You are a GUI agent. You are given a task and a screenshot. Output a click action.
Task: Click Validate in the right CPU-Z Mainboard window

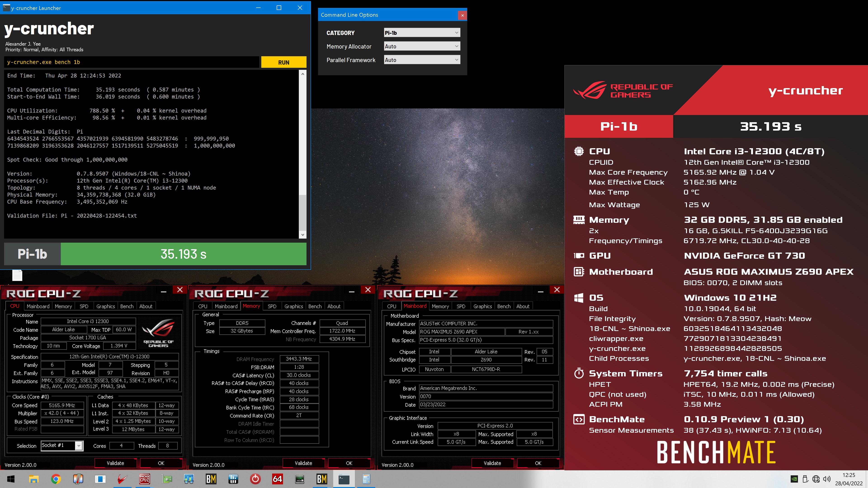pos(492,463)
